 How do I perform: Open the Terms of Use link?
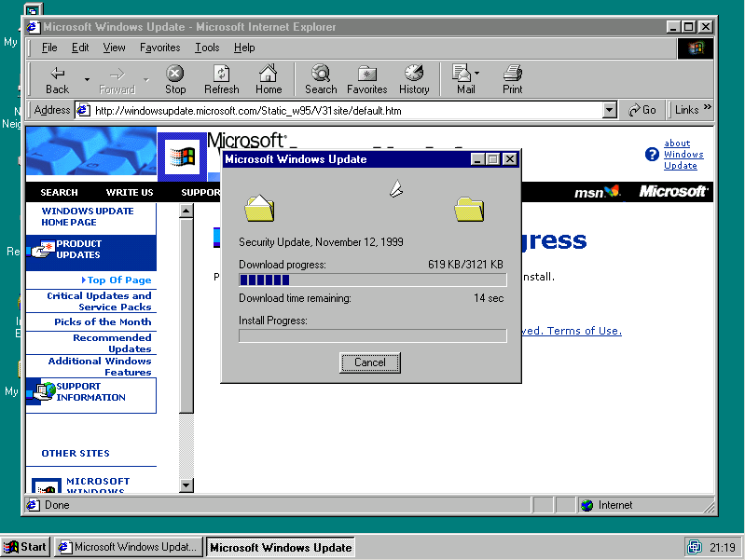(x=584, y=331)
